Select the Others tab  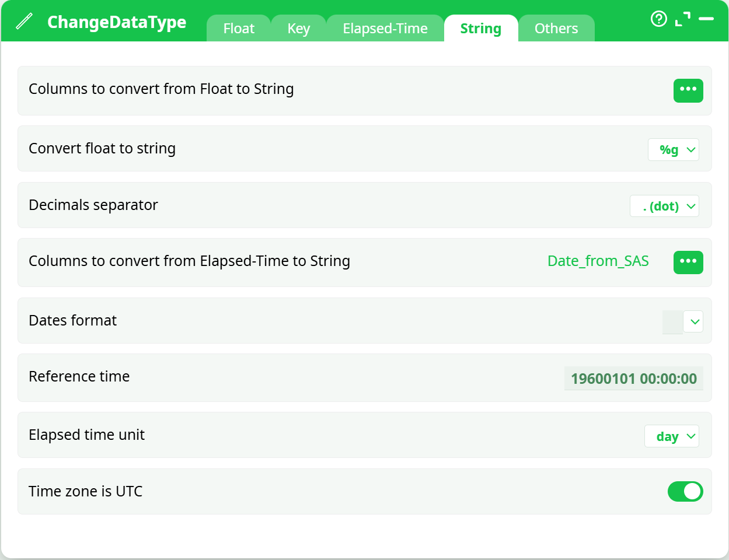click(x=556, y=29)
